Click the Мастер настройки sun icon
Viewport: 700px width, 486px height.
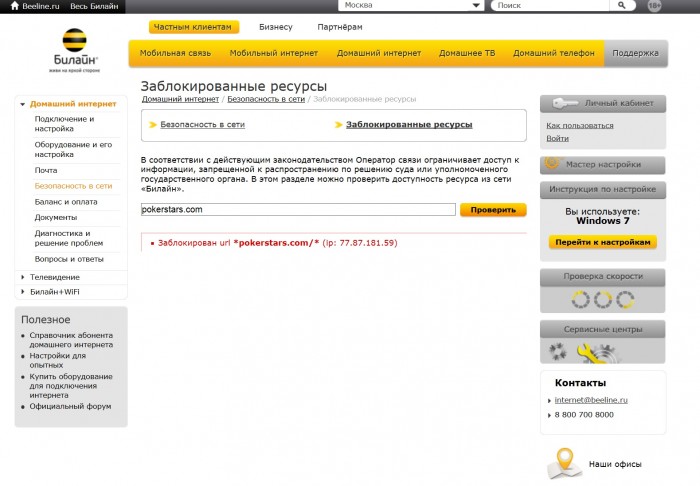[552, 163]
